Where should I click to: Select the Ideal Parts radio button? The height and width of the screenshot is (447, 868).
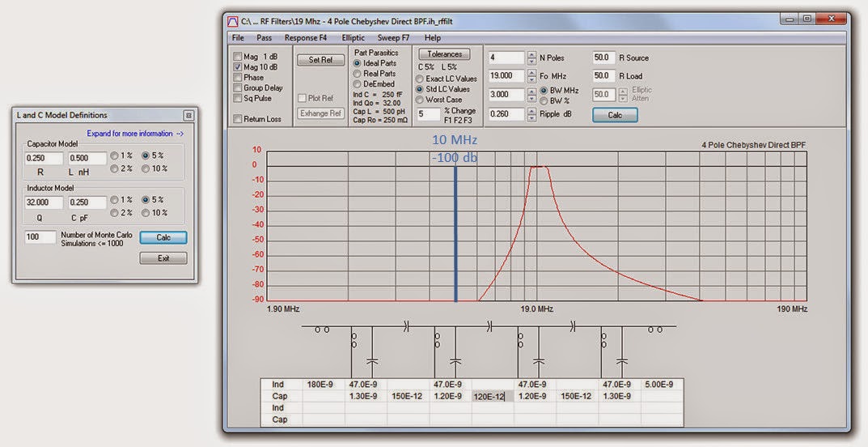coord(357,63)
